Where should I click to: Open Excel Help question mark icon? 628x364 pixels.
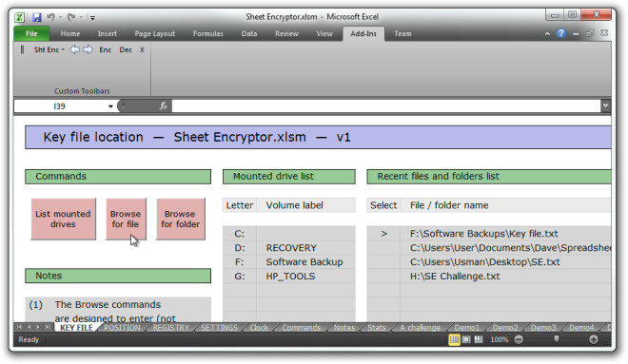tap(561, 33)
